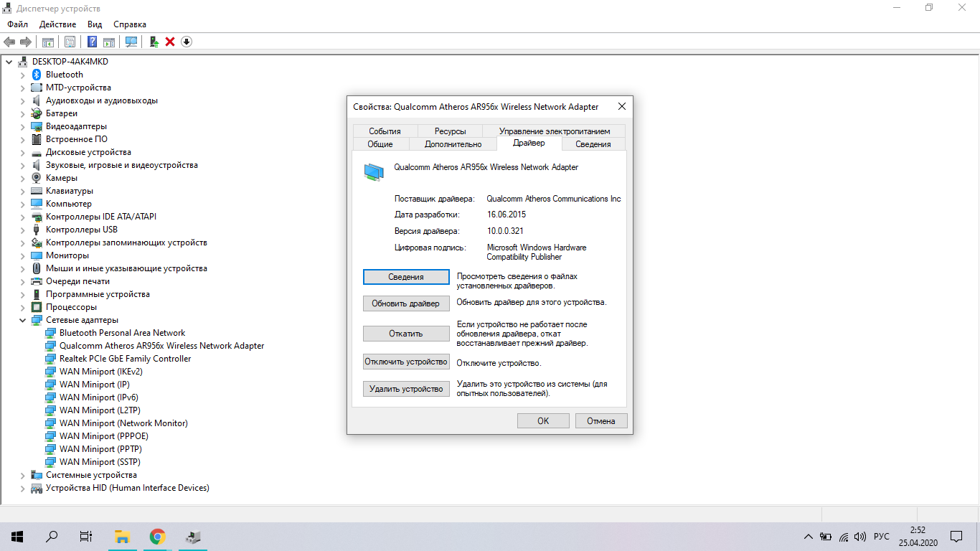Click the battery power tray icon
Image resolution: width=980 pixels, height=551 pixels.
pos(826,537)
